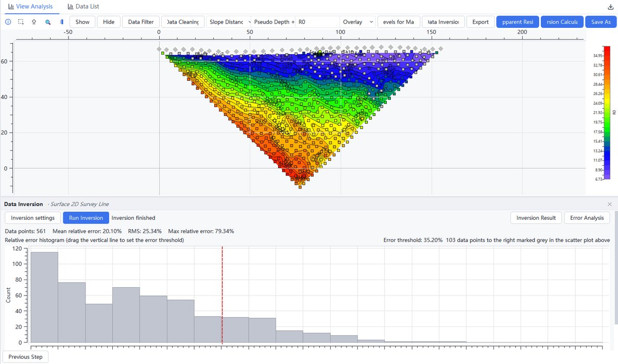Click the Data Inversion toolbar button
Screen dimensions: 618x364
[x=443, y=22]
